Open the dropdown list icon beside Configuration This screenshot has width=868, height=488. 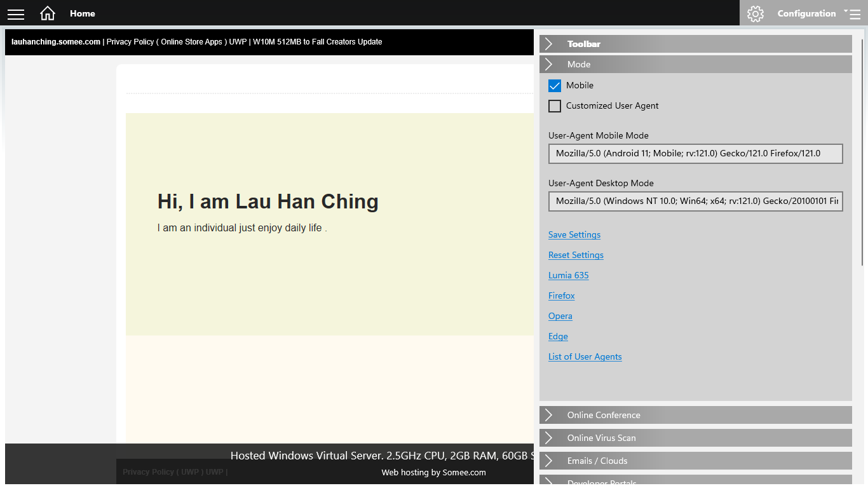point(852,13)
